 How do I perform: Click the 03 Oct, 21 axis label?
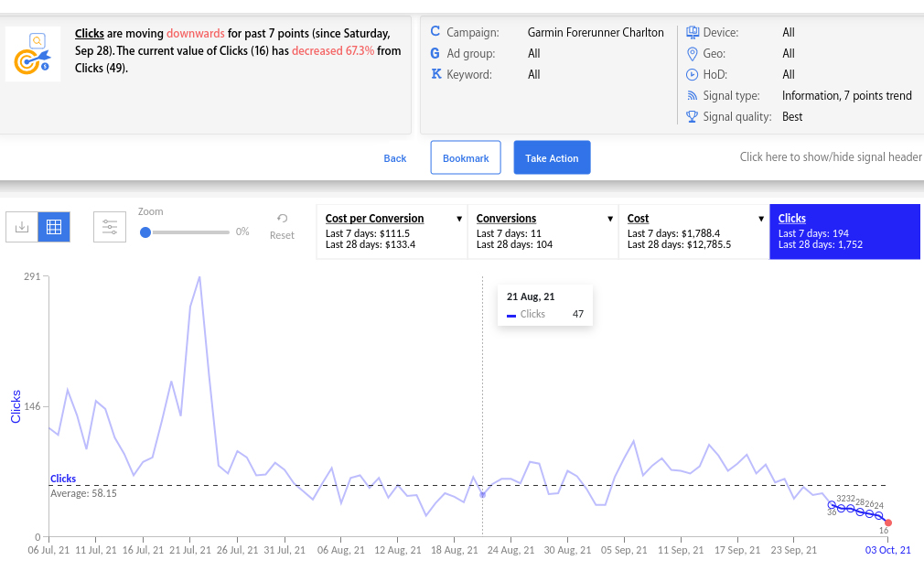coord(887,550)
